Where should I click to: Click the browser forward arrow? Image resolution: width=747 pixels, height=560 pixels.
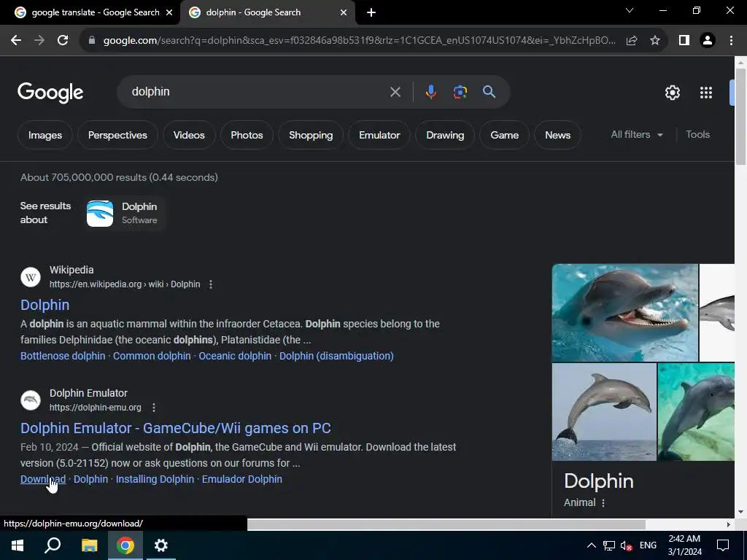click(x=39, y=41)
